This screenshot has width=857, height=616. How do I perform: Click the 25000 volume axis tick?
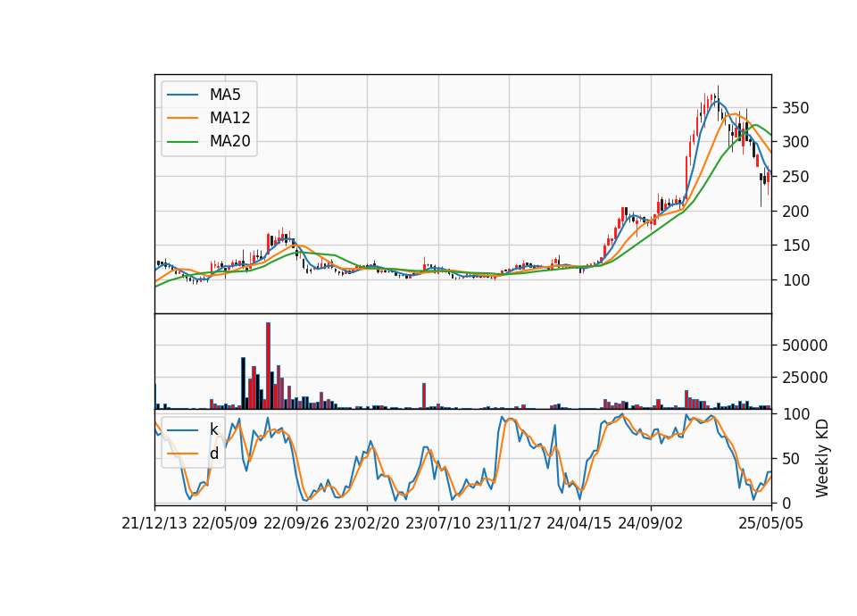click(804, 378)
